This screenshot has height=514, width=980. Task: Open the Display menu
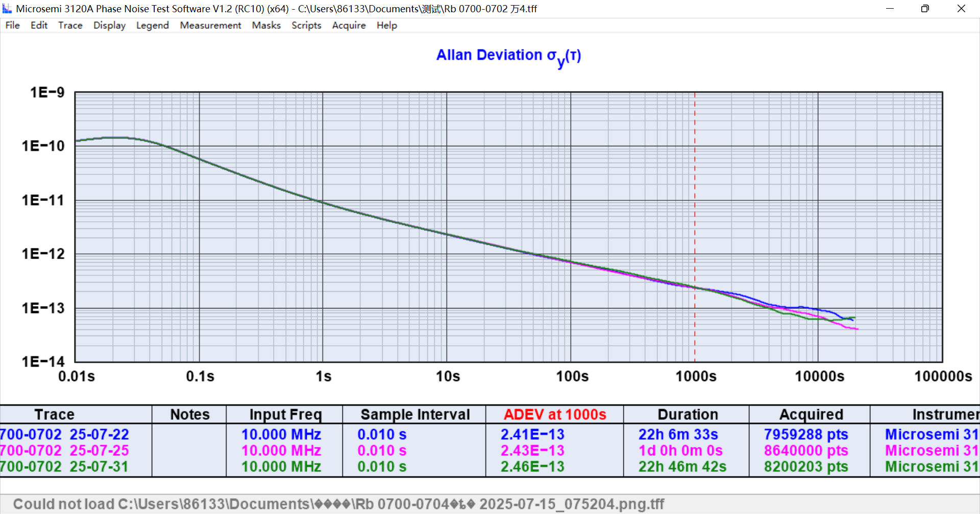click(x=109, y=25)
